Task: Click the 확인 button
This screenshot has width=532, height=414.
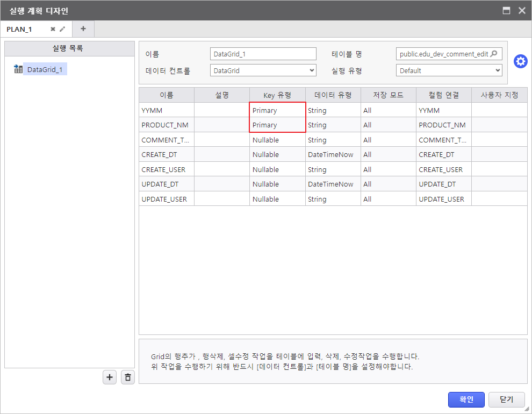Action: click(466, 399)
